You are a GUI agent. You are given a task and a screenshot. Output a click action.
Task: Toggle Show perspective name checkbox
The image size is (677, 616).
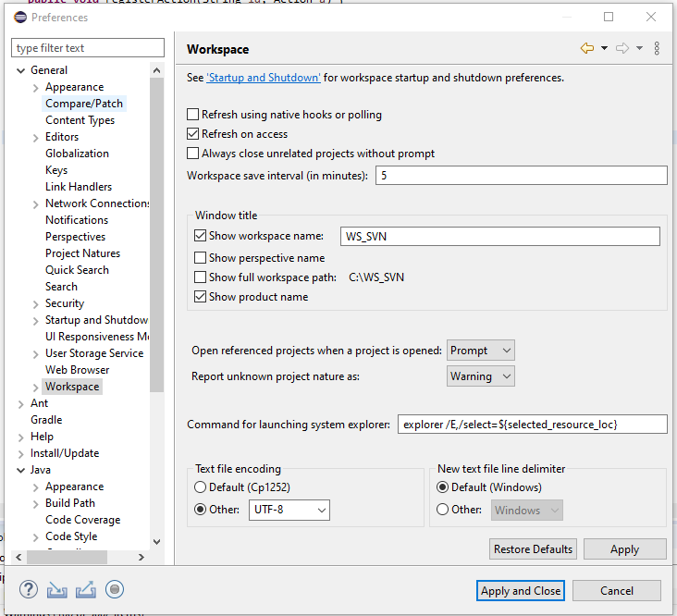tap(201, 258)
